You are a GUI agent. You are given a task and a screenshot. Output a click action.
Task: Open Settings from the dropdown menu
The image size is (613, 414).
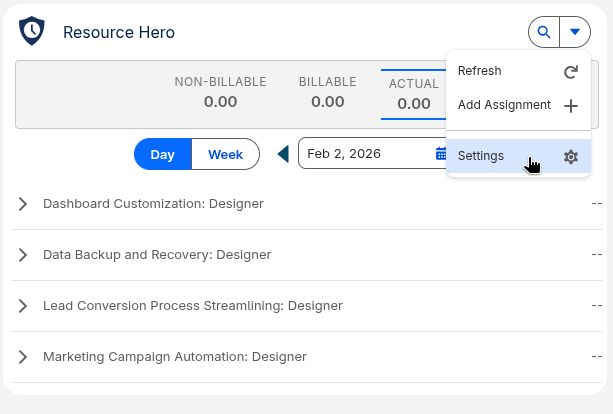[481, 156]
